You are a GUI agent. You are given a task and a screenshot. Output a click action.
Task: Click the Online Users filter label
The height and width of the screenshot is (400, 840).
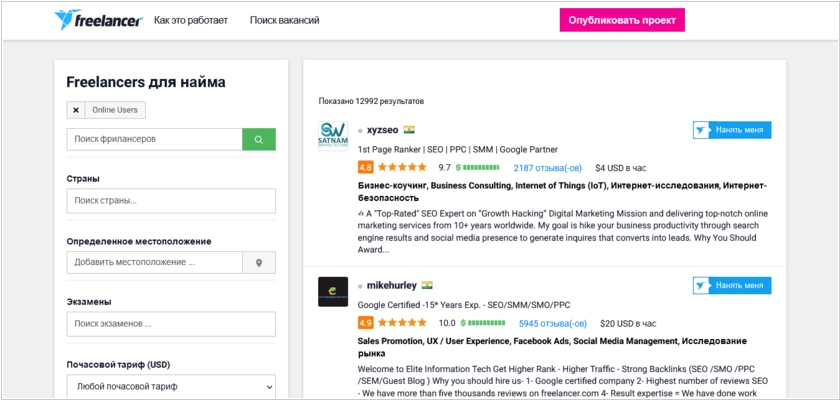tap(115, 110)
